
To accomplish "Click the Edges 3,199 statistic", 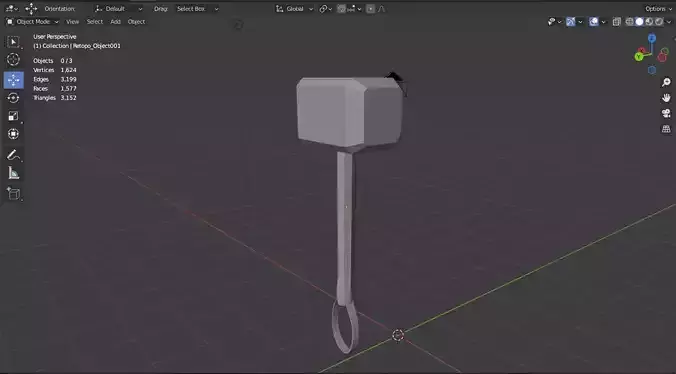I will 55,79.
